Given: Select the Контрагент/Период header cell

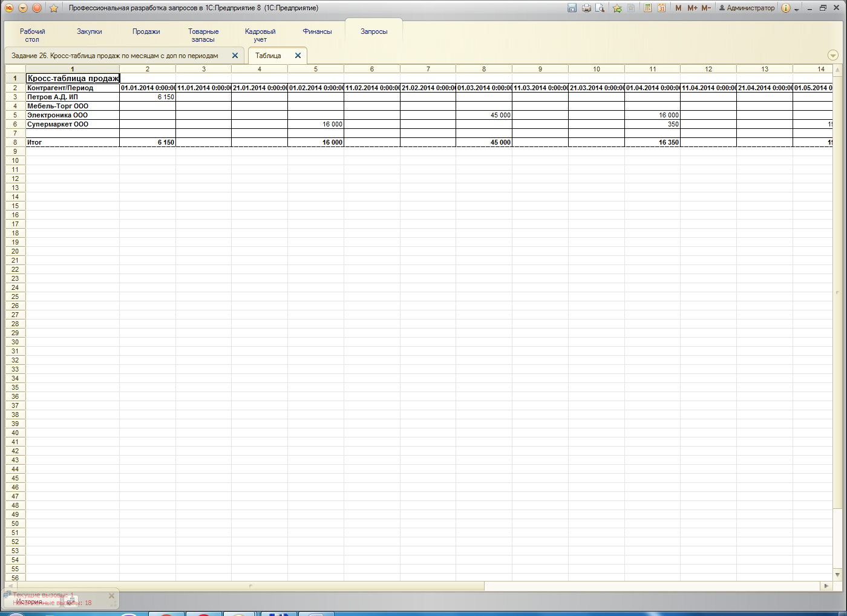Looking at the screenshot, I should pos(73,88).
